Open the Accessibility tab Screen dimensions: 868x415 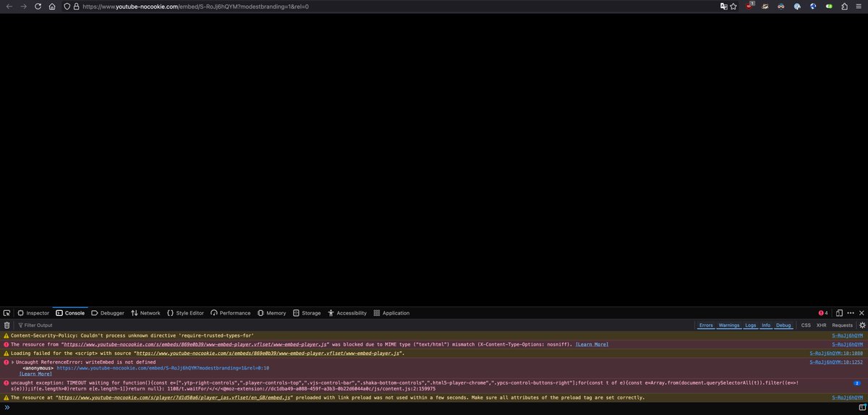[x=347, y=313]
